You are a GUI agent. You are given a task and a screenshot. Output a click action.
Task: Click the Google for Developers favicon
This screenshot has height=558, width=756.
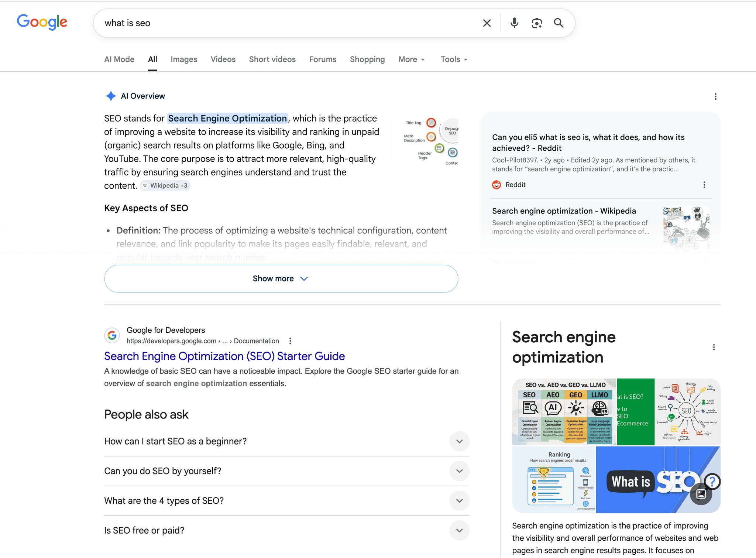112,335
